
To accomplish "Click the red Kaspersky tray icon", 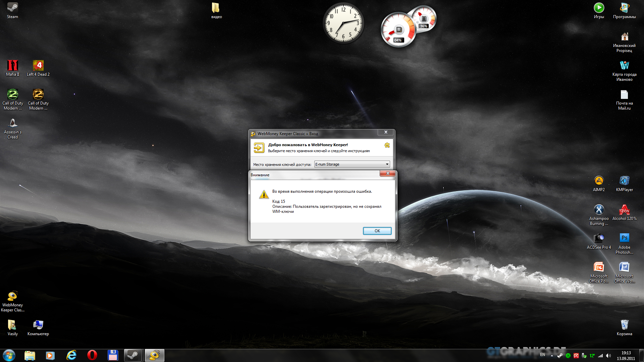I will coord(576,356).
